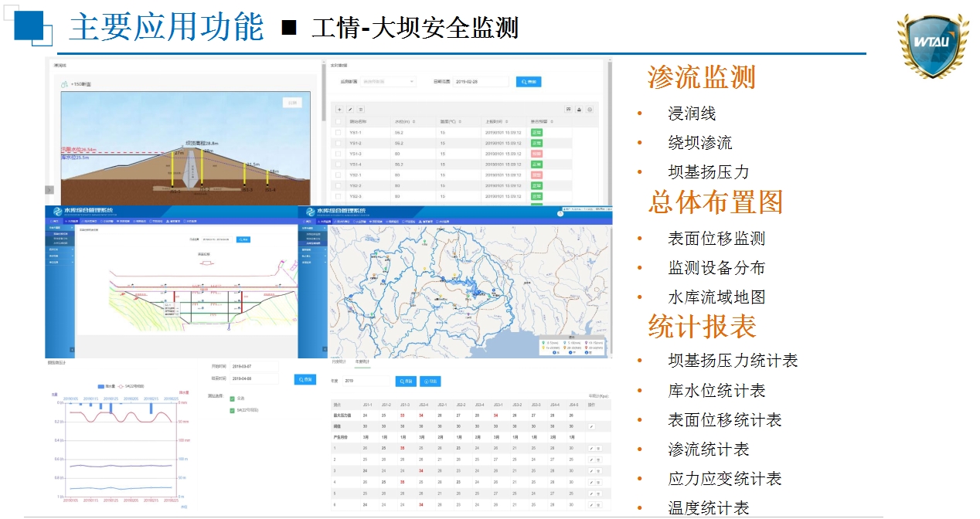The width and height of the screenshot is (980, 519).
Task: Sort the 上报时间 column header
Action: pos(506,121)
